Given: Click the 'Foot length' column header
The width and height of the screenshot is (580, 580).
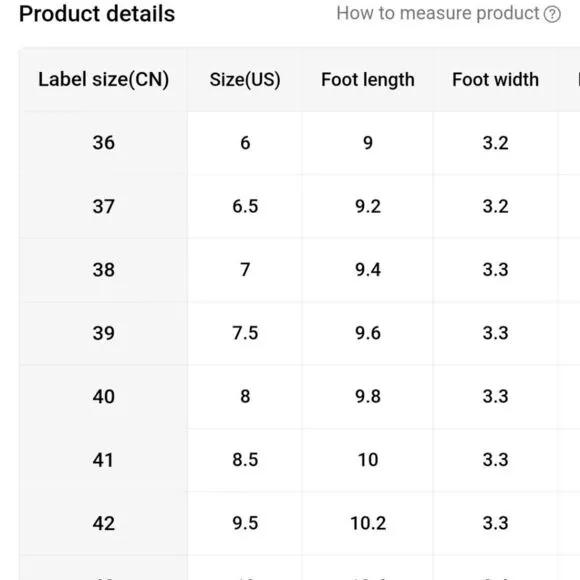Looking at the screenshot, I should point(367,80).
